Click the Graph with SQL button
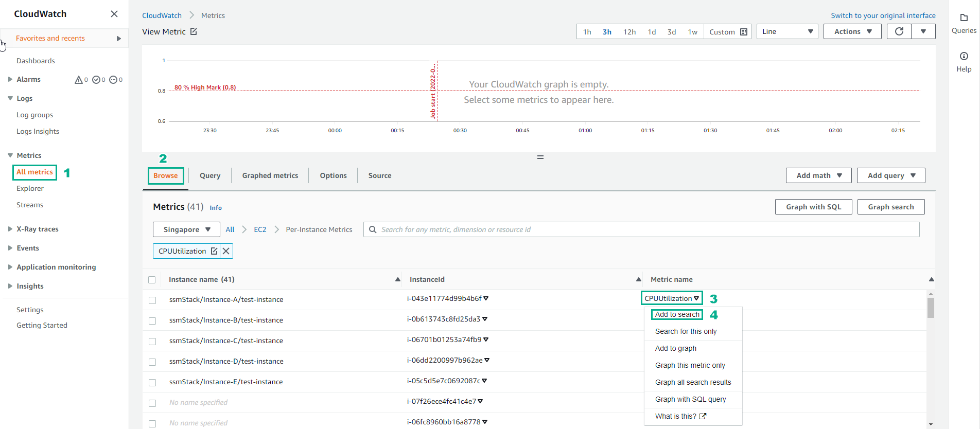The width and height of the screenshot is (980, 429). click(x=814, y=207)
